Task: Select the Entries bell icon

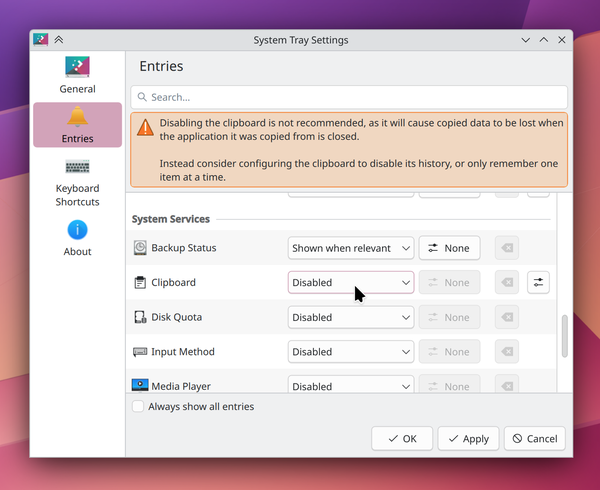Action: point(77,118)
